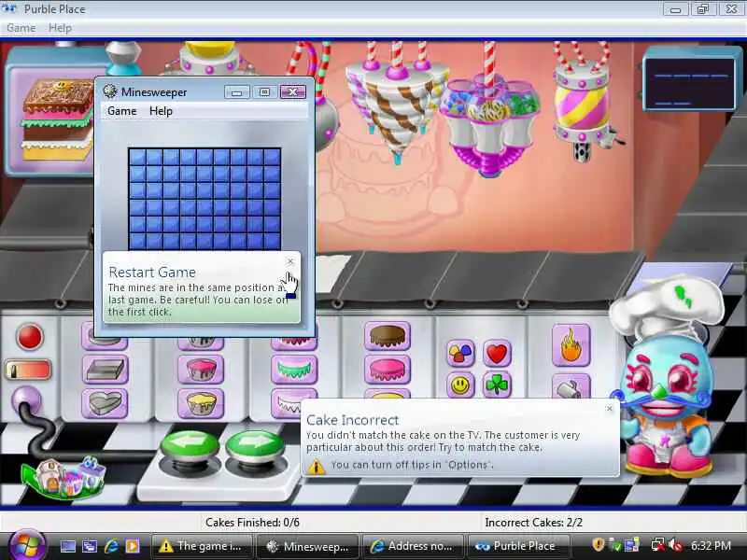Viewport: 747px width, 560px height.
Task: Add the colored gumdrops decoration
Action: point(460,353)
